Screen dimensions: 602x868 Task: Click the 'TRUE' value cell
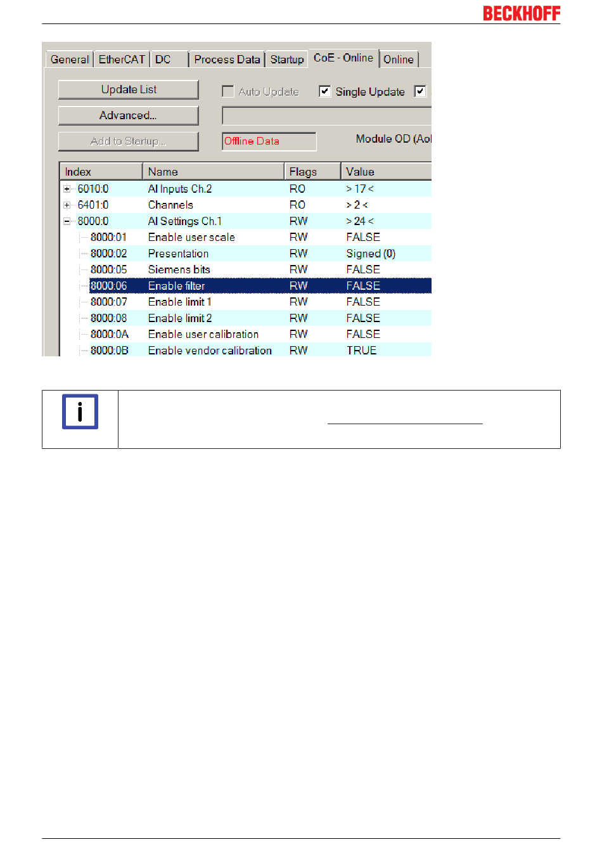click(x=361, y=351)
